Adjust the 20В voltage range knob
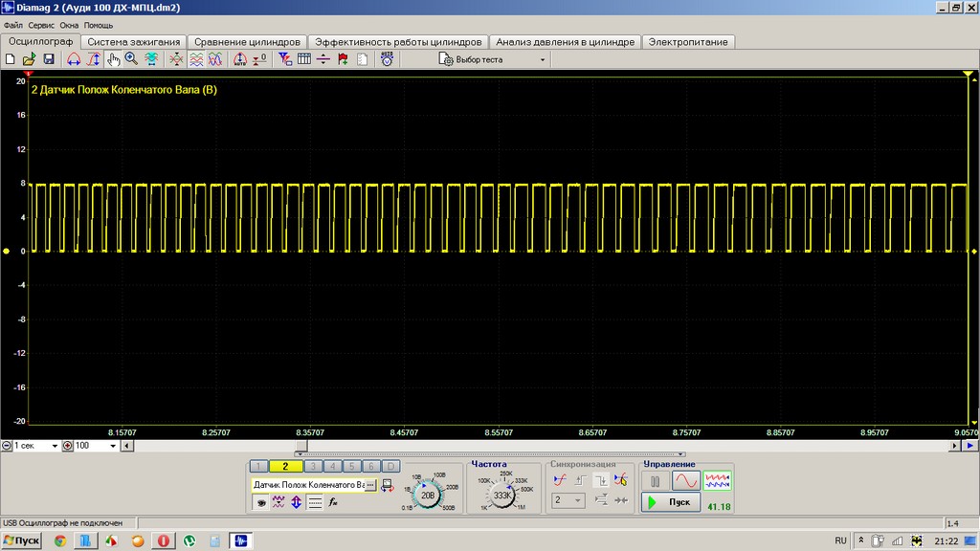This screenshot has width=980, height=551. (x=428, y=495)
